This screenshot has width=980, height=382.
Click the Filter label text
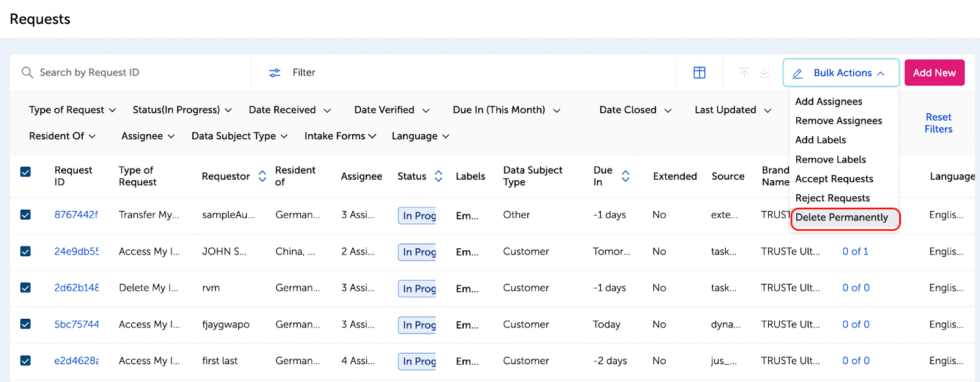304,72
